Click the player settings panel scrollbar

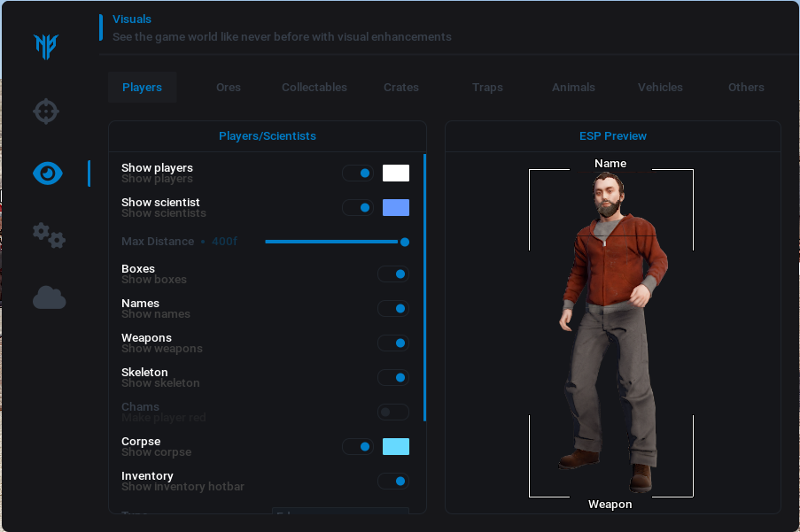point(425,288)
